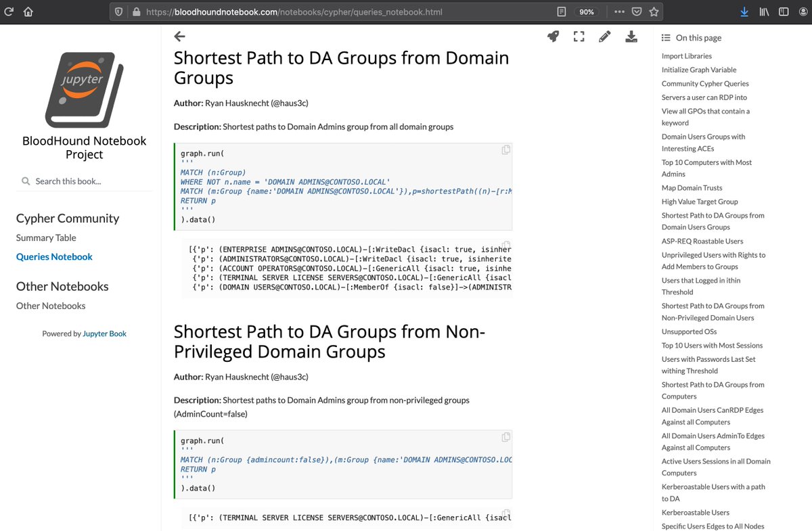
Task: Jump to Kerberoastable Users with a path to DA
Action: pyautogui.click(x=713, y=492)
